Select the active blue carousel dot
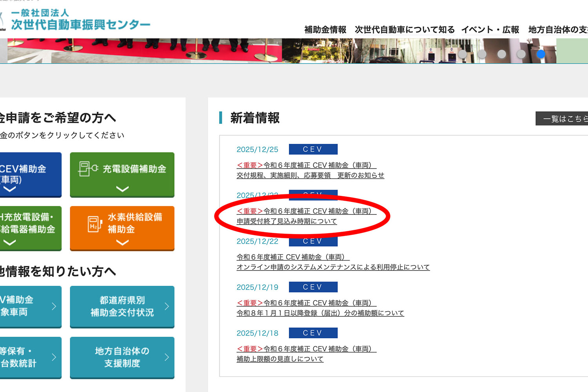 click(x=541, y=54)
